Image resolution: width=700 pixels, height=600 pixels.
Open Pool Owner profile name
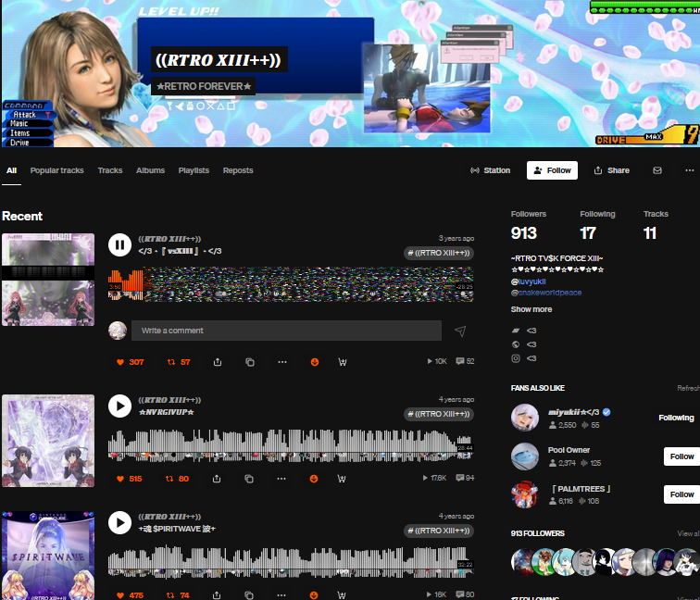(x=569, y=450)
